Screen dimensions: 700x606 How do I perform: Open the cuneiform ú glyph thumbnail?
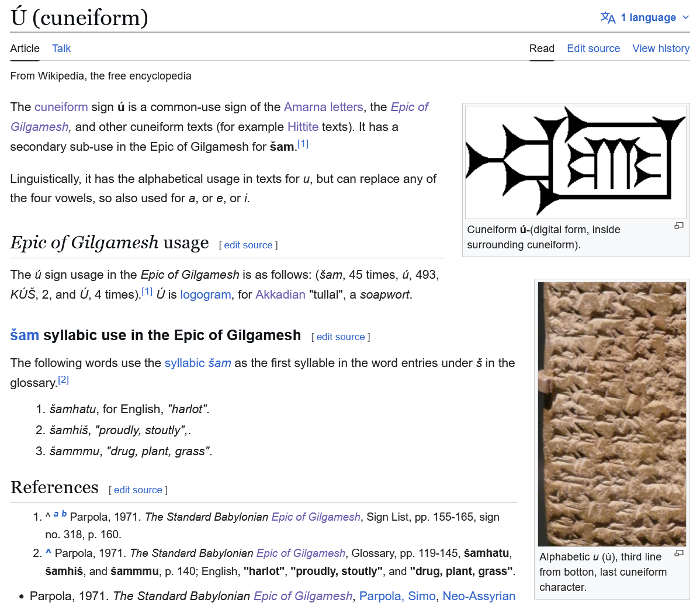point(576,162)
